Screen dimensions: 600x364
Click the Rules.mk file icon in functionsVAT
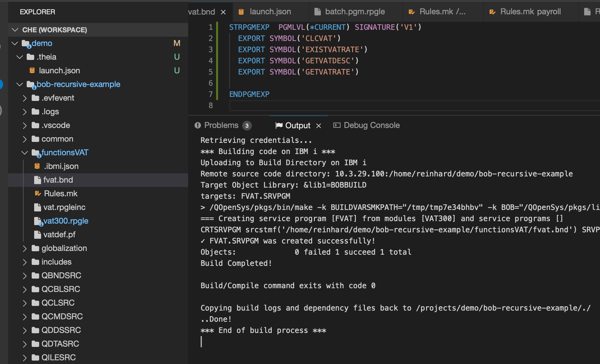click(x=38, y=194)
